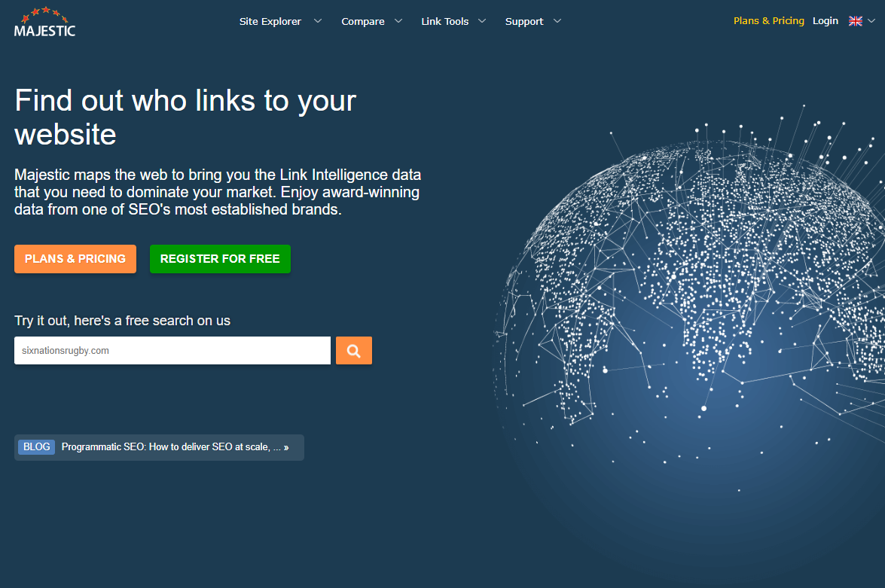
Task: Expand the chevron beside Site Explorer
Action: (318, 21)
